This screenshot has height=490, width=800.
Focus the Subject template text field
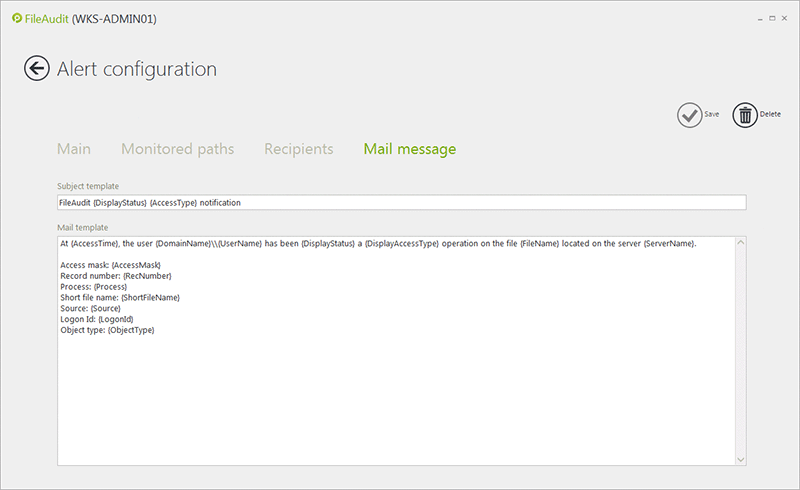[x=400, y=202]
